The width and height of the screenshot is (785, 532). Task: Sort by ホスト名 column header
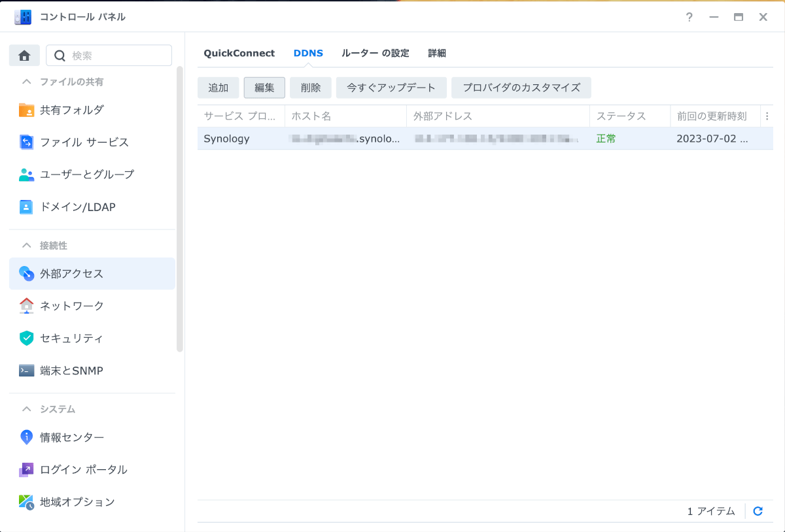pos(345,116)
